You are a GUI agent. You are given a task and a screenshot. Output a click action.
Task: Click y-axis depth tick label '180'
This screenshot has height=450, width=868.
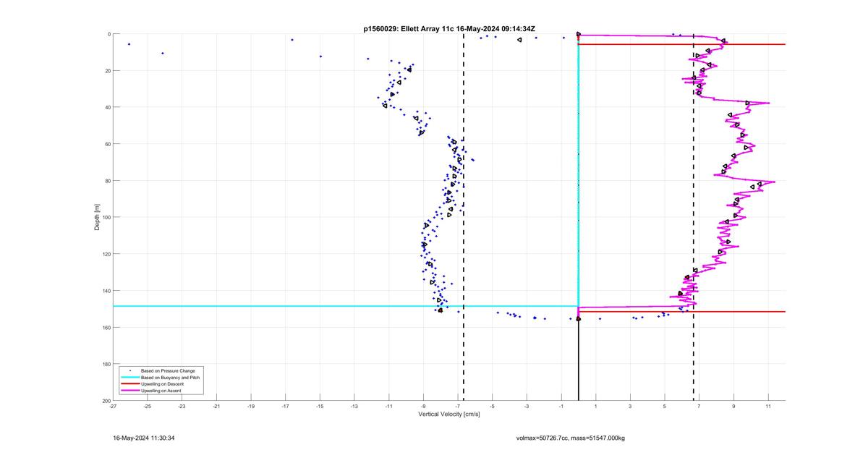tap(106, 364)
